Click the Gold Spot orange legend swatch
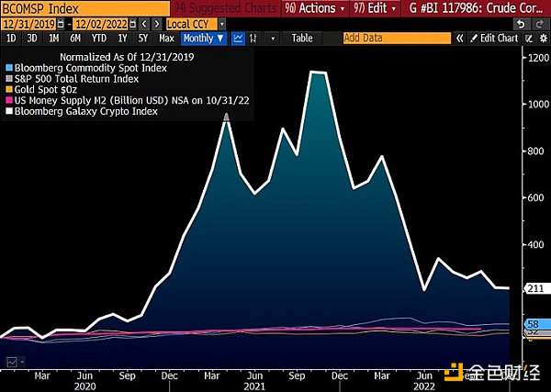This screenshot has width=551, height=392. 9,90
